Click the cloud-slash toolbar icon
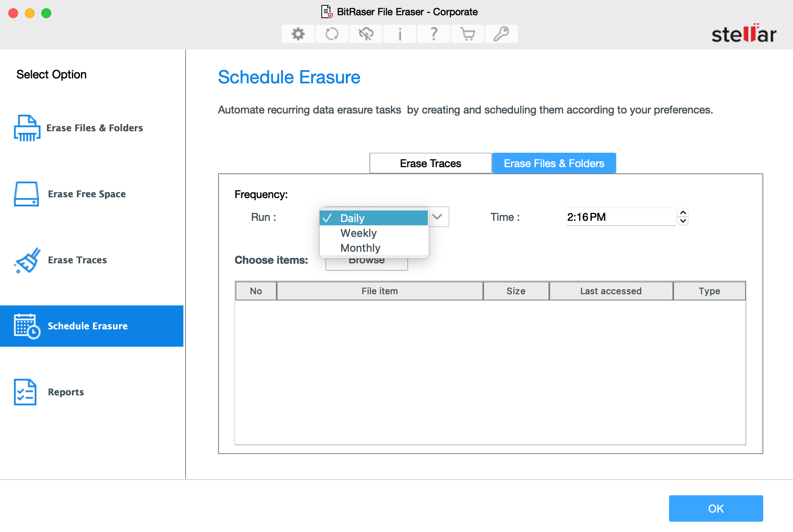793x532 pixels. coord(366,34)
